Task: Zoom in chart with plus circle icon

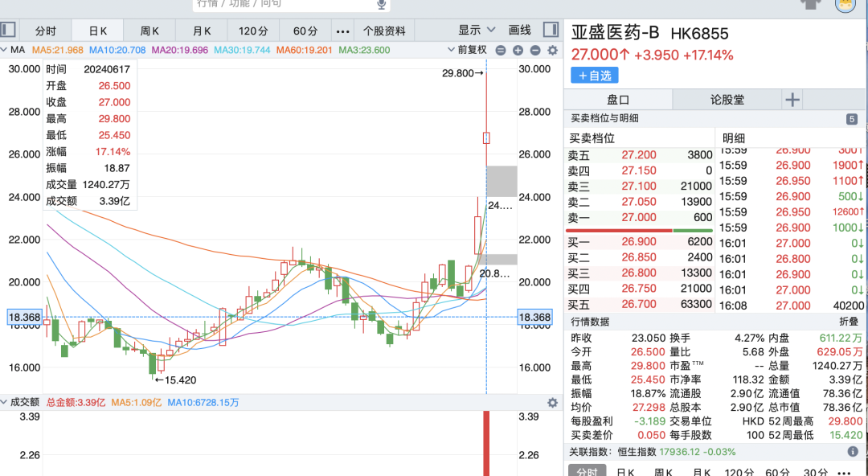Action: [x=518, y=51]
